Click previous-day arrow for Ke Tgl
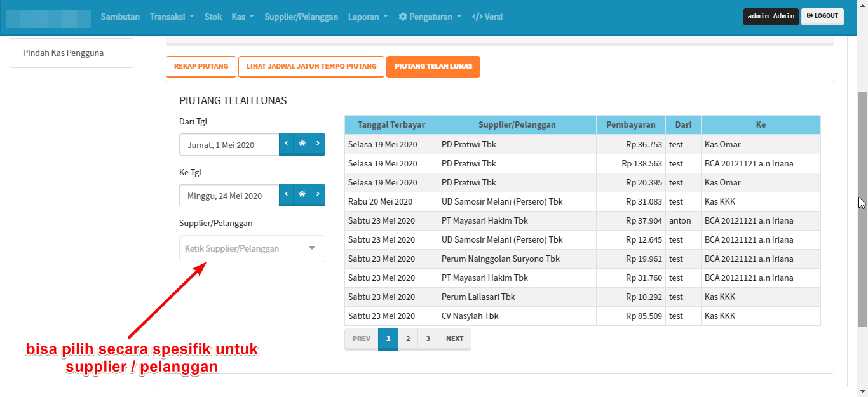Viewport: 868px width, 397px height. (x=287, y=195)
